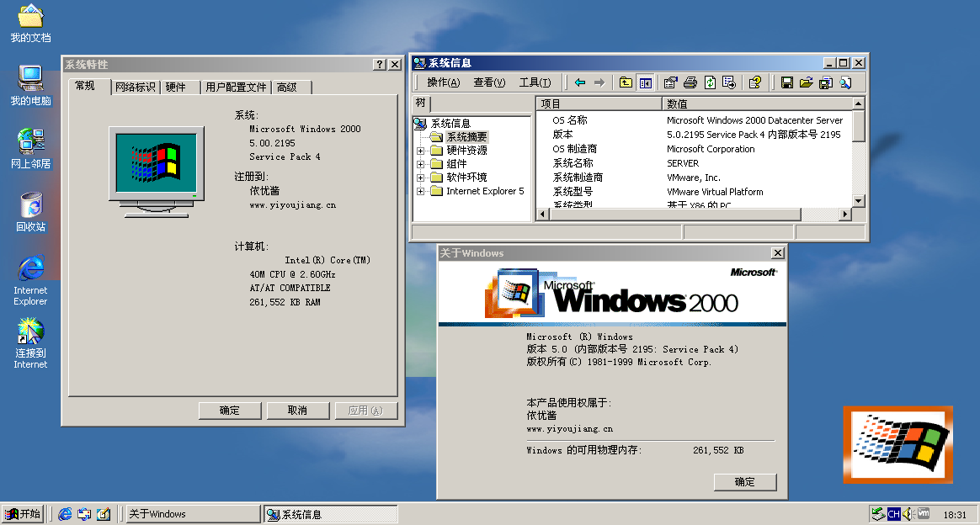This screenshot has height=525, width=980.
Task: Open the 操作(A) menu
Action: tap(443, 82)
